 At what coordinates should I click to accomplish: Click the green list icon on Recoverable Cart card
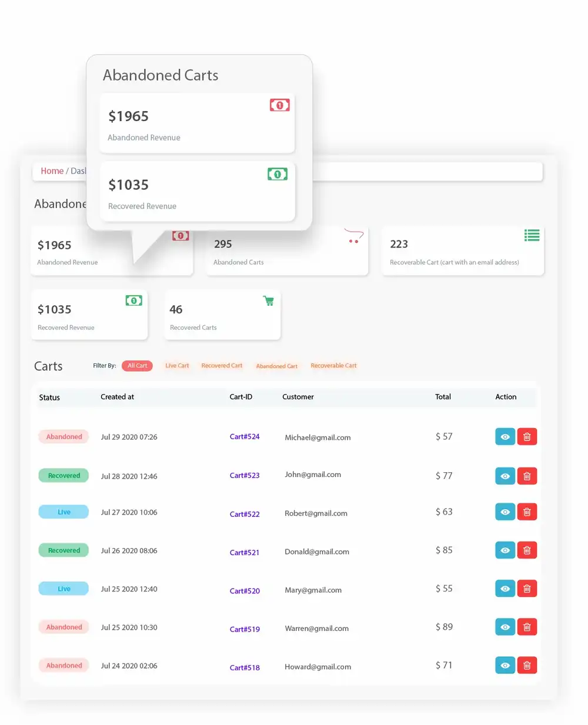tap(532, 235)
